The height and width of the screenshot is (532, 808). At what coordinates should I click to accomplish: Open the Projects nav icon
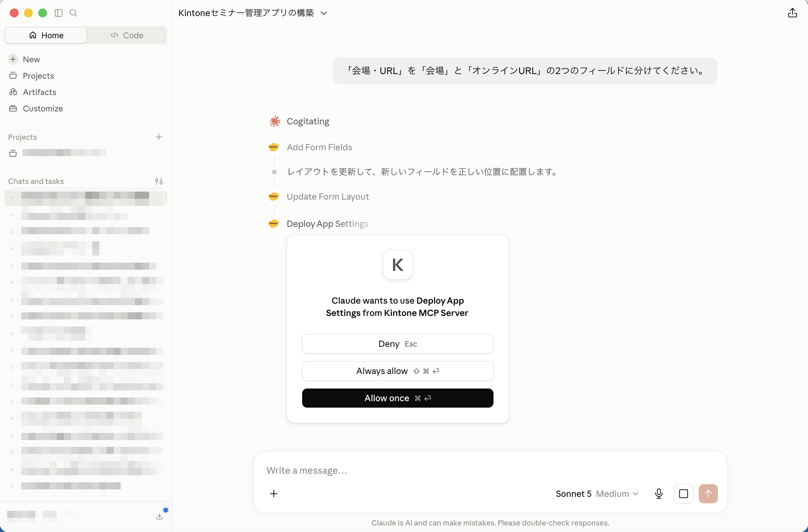[13, 76]
